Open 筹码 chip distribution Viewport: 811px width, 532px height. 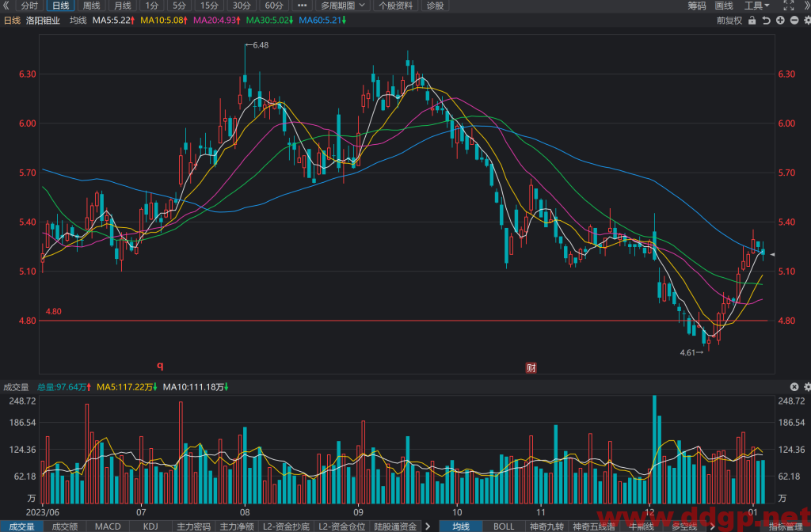pos(697,6)
